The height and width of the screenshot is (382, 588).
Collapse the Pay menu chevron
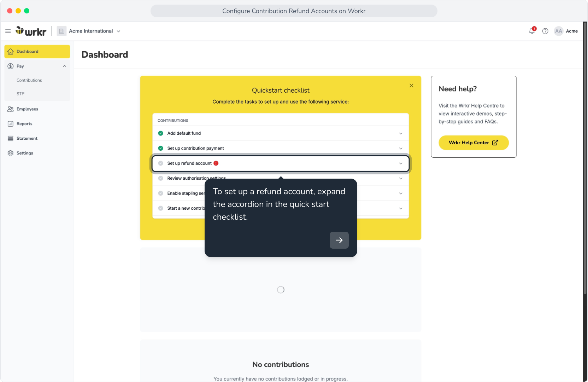[64, 66]
